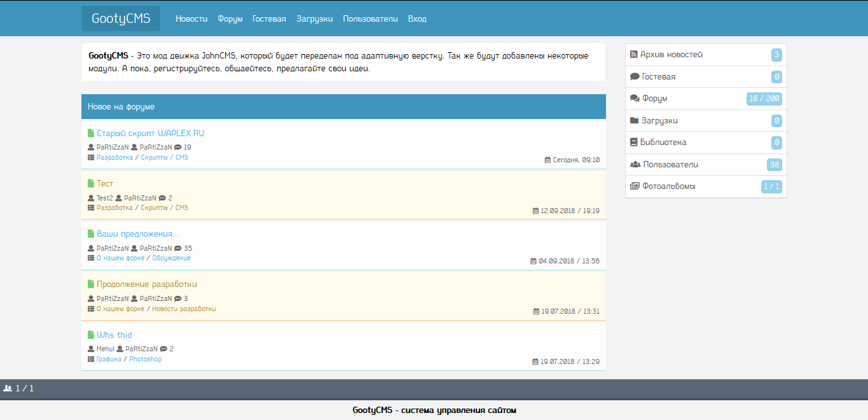
Task: Open the Whs thid forum topic
Action: point(114,335)
